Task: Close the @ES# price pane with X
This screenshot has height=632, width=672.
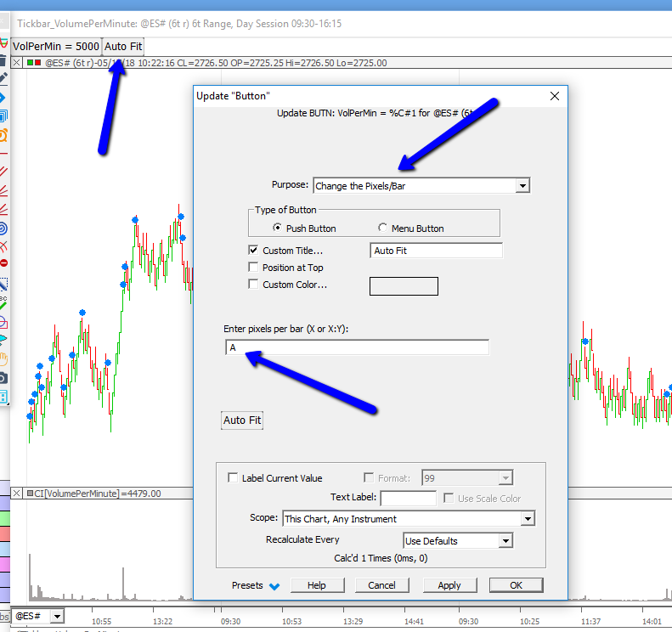Action: click(16, 63)
